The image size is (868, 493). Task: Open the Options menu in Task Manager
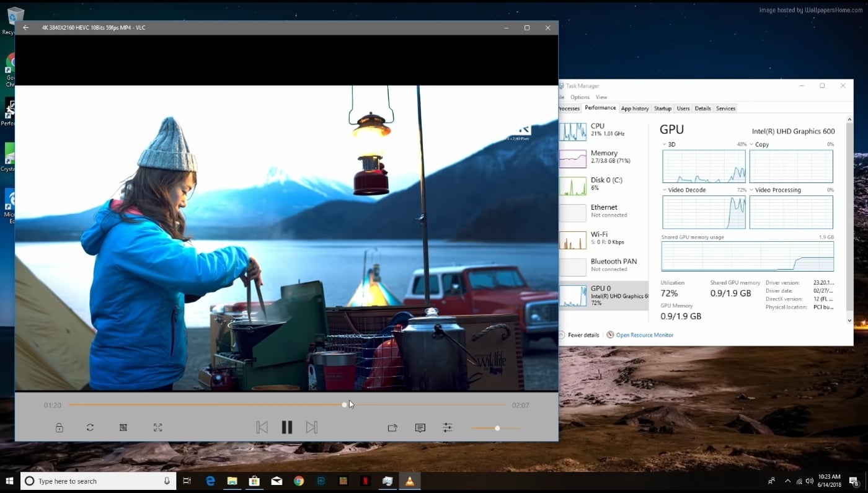click(x=580, y=97)
